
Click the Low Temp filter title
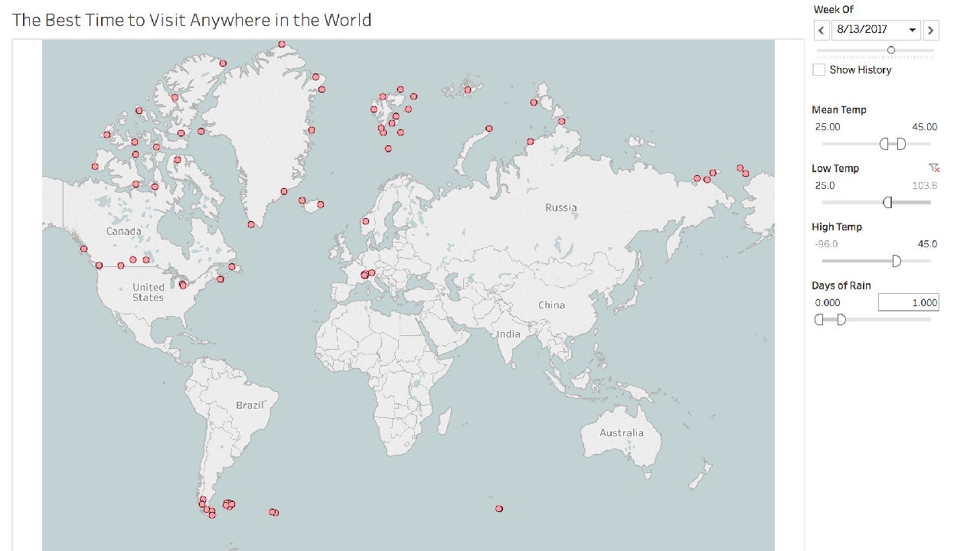pyautogui.click(x=835, y=168)
